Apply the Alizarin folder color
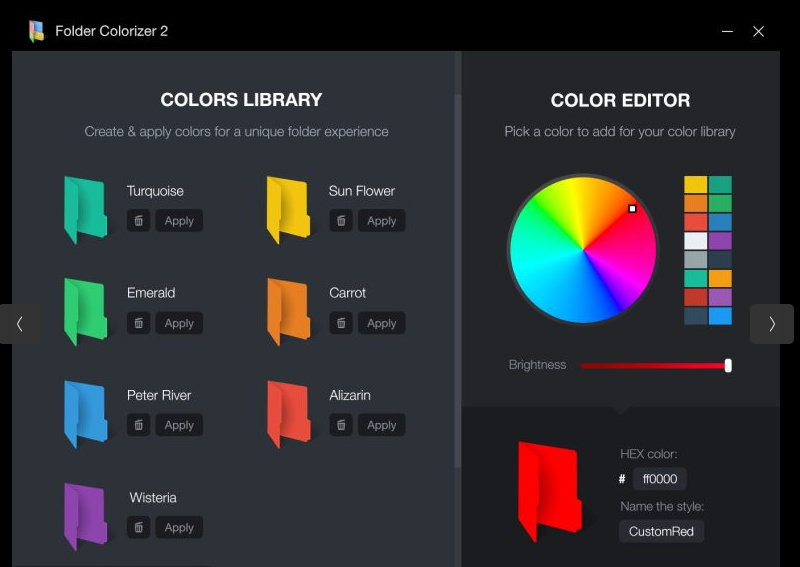 click(x=381, y=425)
